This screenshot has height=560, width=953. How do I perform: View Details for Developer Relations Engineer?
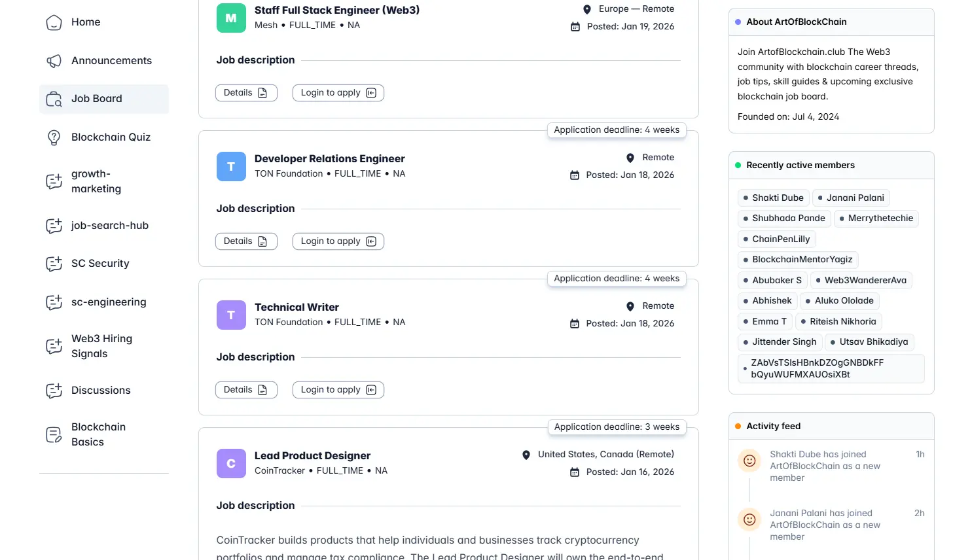[246, 241]
